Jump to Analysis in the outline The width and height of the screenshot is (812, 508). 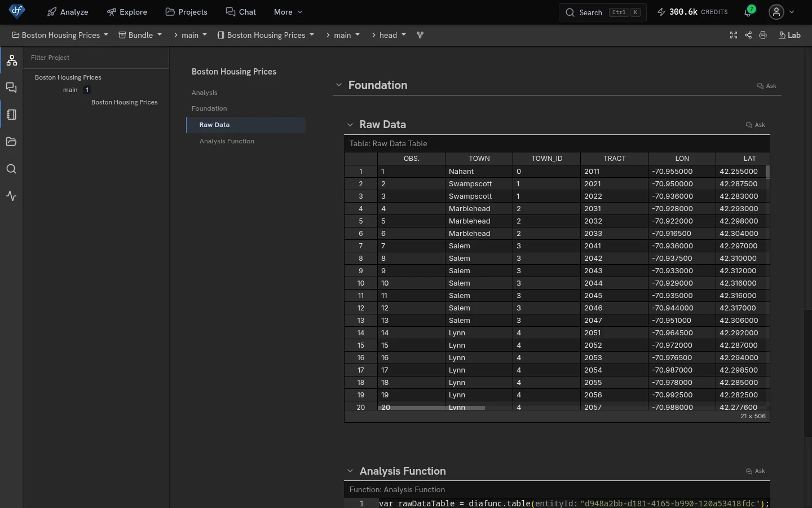[x=205, y=93]
